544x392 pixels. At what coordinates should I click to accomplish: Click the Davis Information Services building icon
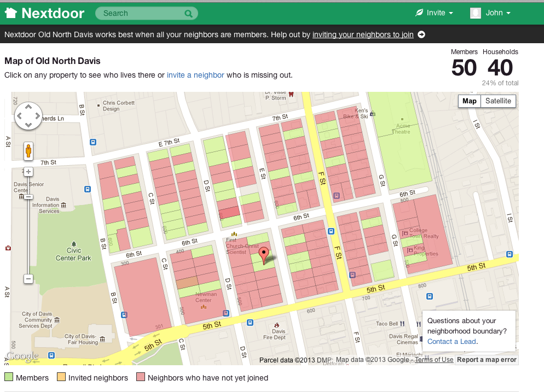(63, 205)
